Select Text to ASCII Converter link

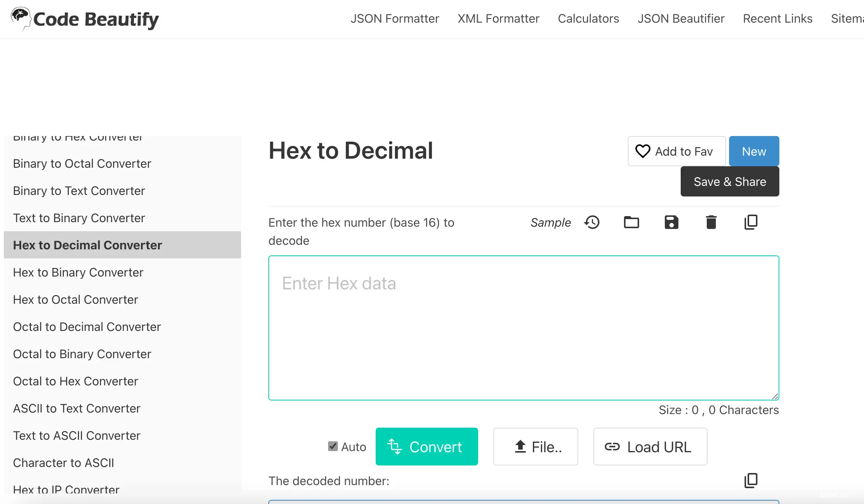pyautogui.click(x=77, y=436)
